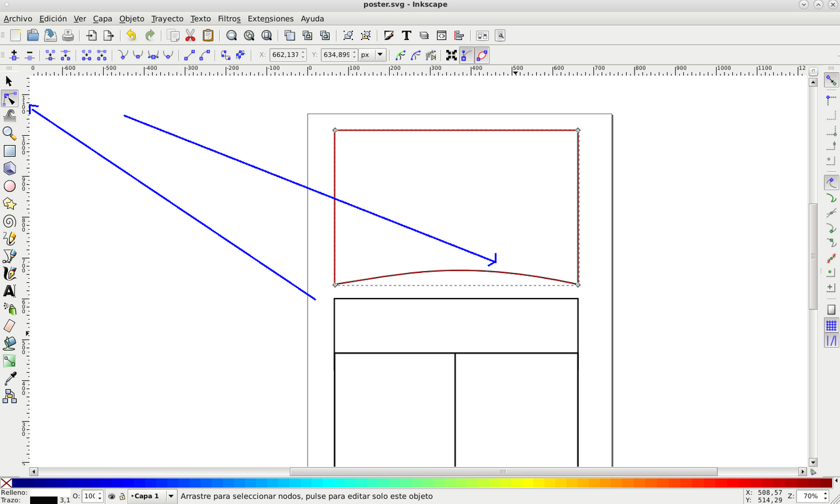This screenshot has height=504, width=840.
Task: Choose the Text tool
Action: [9, 291]
